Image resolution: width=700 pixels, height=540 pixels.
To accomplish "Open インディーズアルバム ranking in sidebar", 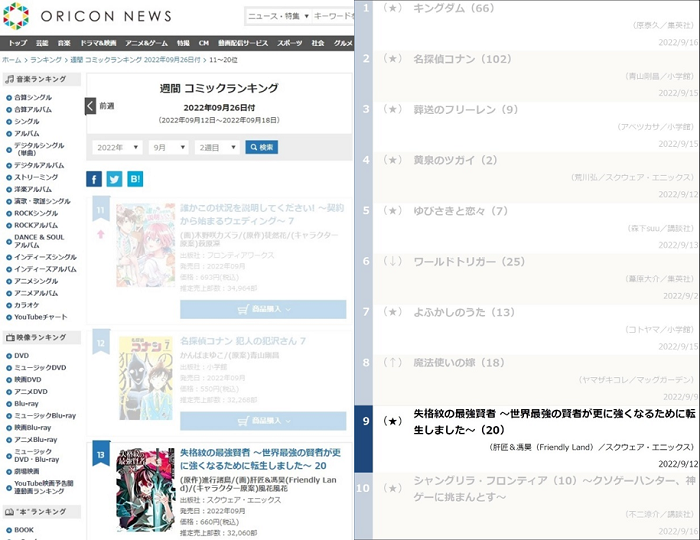I will coord(45,269).
